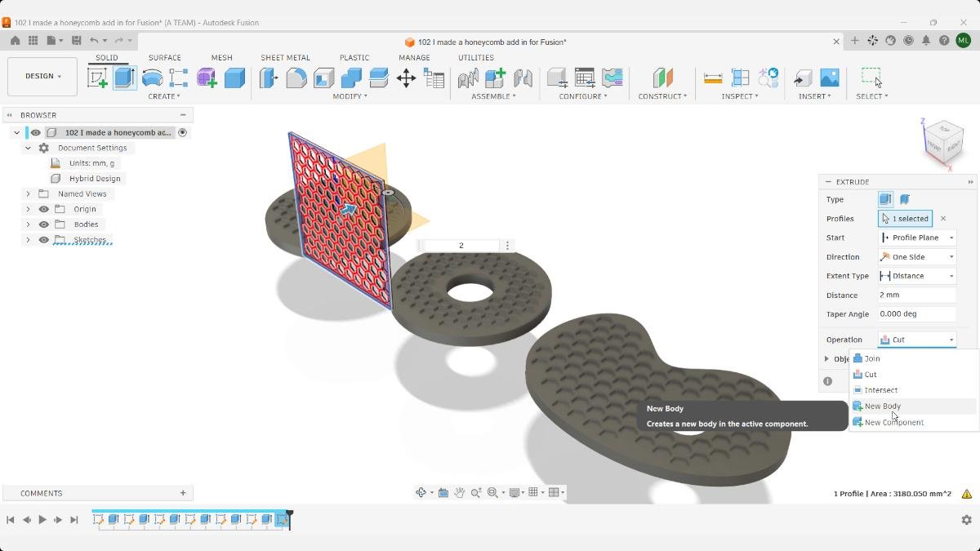Click the Joint tool icon

(x=523, y=78)
